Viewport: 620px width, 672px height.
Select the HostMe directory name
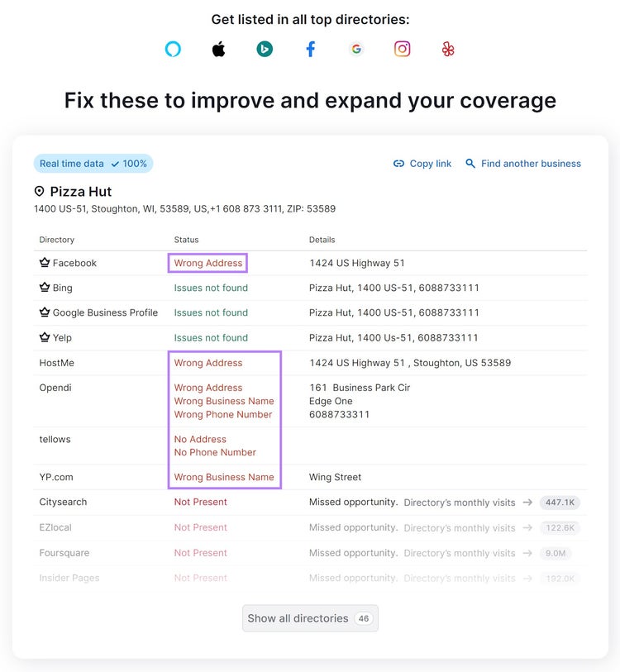tap(56, 363)
